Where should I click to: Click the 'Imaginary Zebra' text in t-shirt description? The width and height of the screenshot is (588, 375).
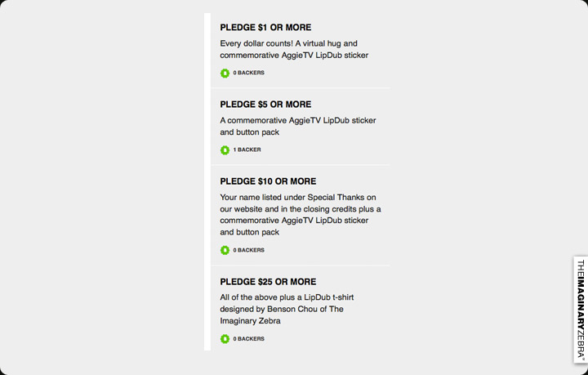click(250, 321)
